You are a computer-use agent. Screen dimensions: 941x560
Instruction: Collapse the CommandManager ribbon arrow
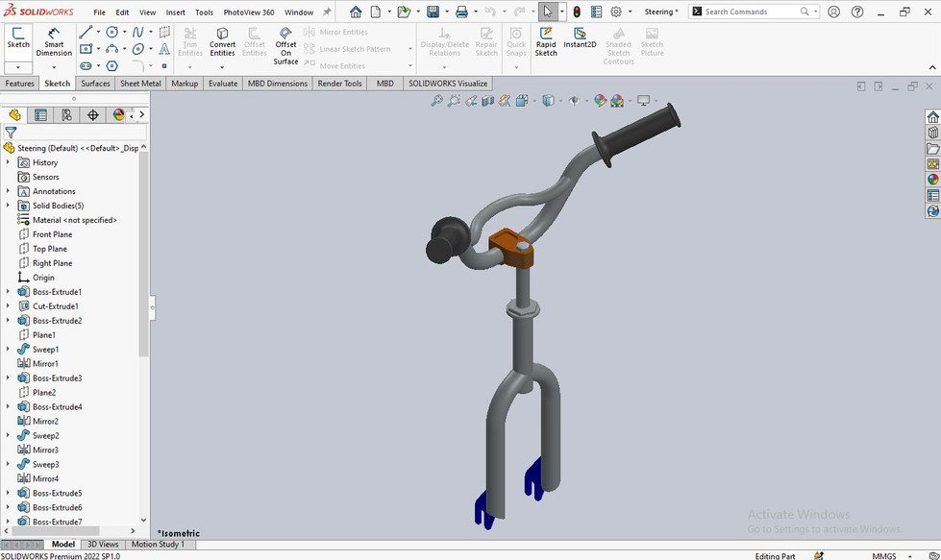[932, 68]
